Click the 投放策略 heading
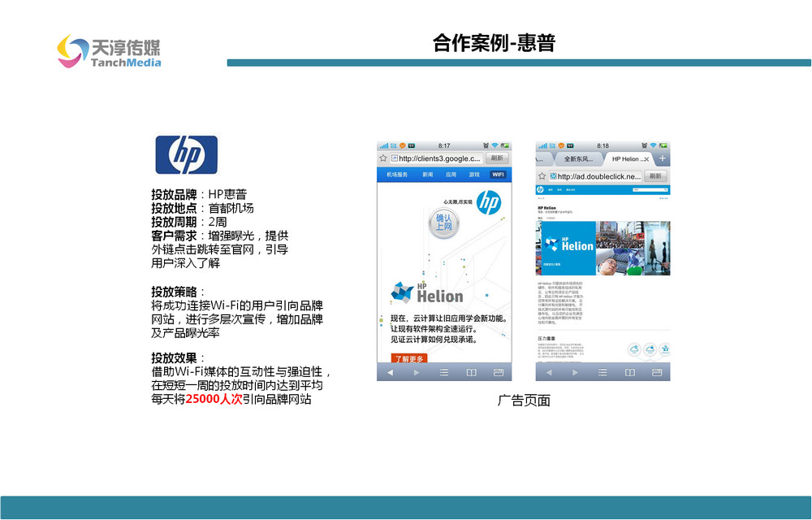Image resolution: width=812 pixels, height=520 pixels. pos(174,292)
